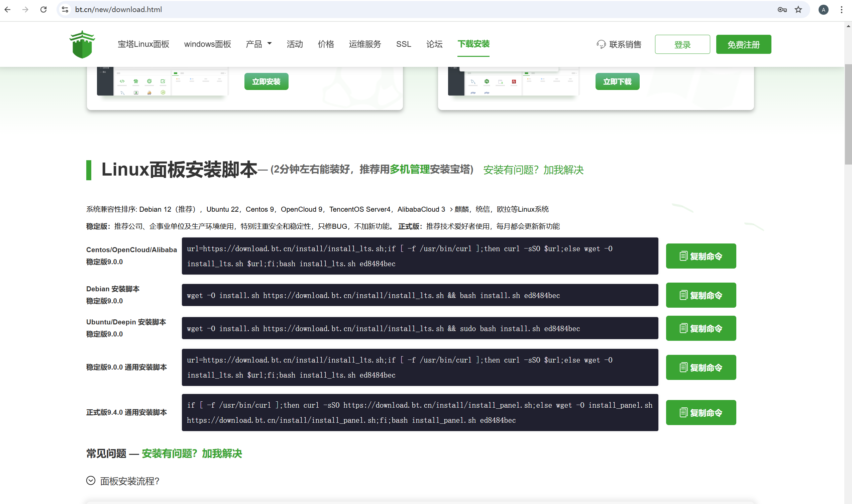Open the Chrome profile avatar
The image size is (852, 504).
point(823,9)
